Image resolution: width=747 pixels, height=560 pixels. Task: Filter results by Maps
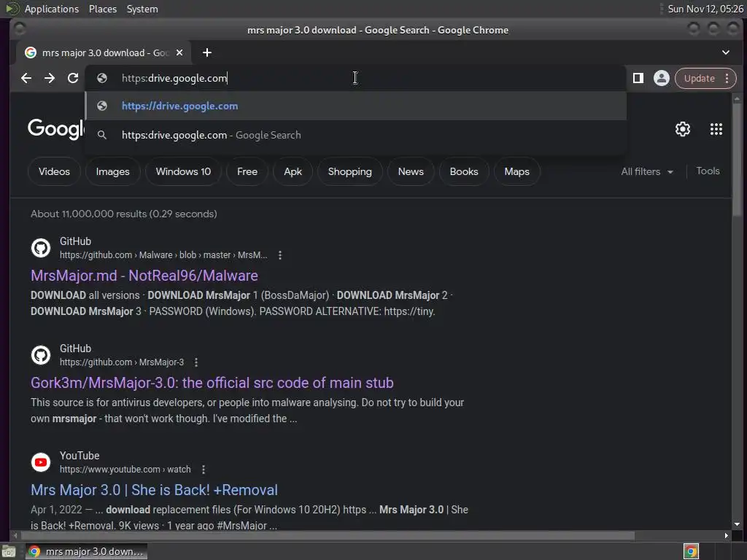pyautogui.click(x=517, y=171)
